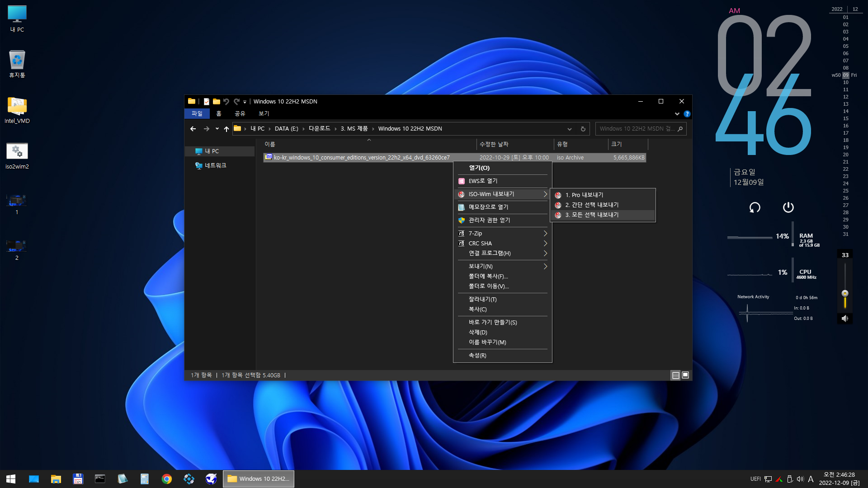Sort by 크기 column header
The width and height of the screenshot is (868, 488).
pos(628,144)
